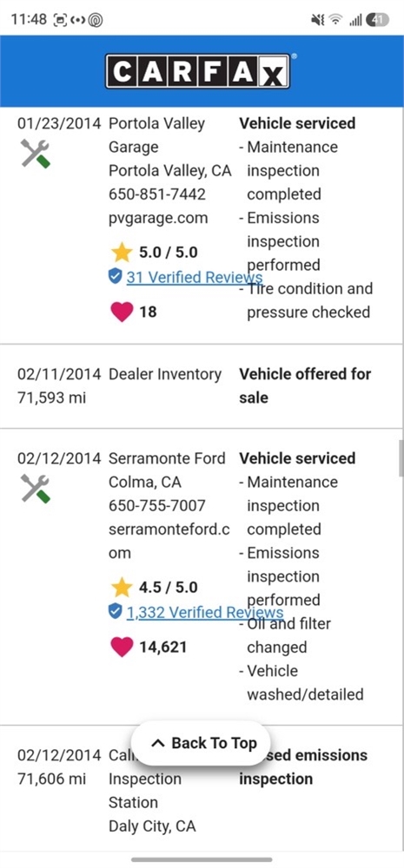Viewport: 404px width, 868px height.
Task: Tap the Back To Top button
Action: click(x=201, y=743)
